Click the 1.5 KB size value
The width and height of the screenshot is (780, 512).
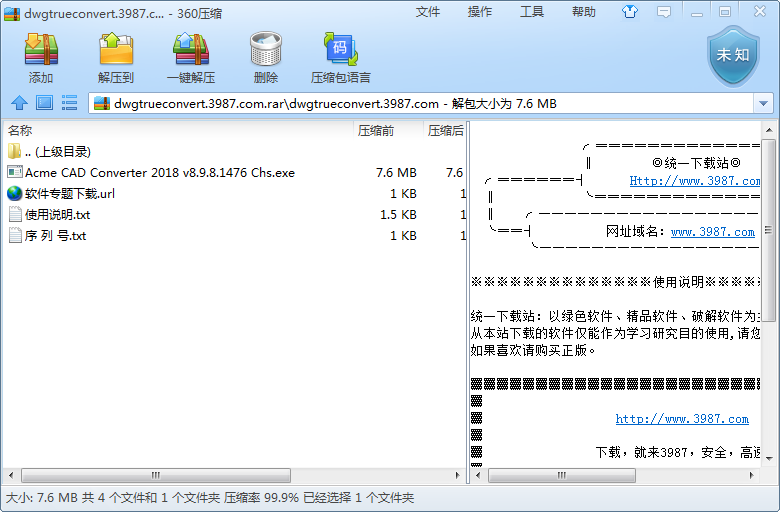coord(398,214)
